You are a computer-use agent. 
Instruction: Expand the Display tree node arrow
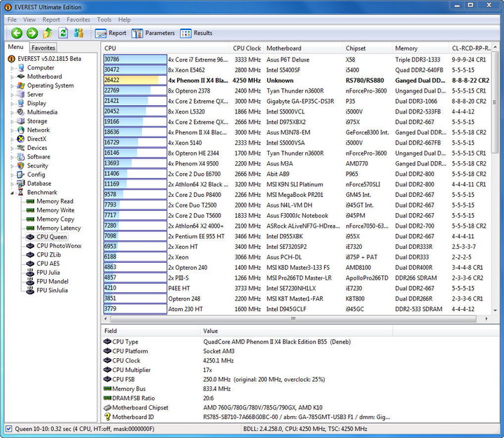[x=12, y=104]
